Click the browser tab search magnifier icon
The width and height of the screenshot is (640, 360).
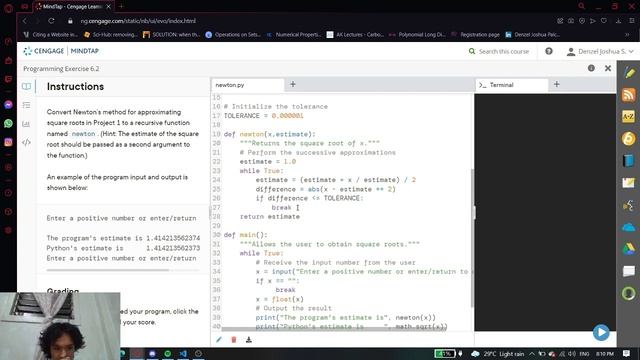pyautogui.click(x=581, y=6)
